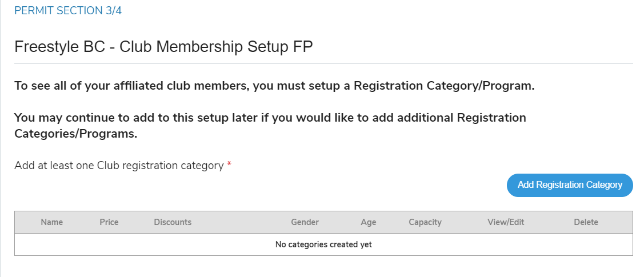Screen dimensions: 644x277
Task: Select the Price column header
Action: tap(109, 222)
